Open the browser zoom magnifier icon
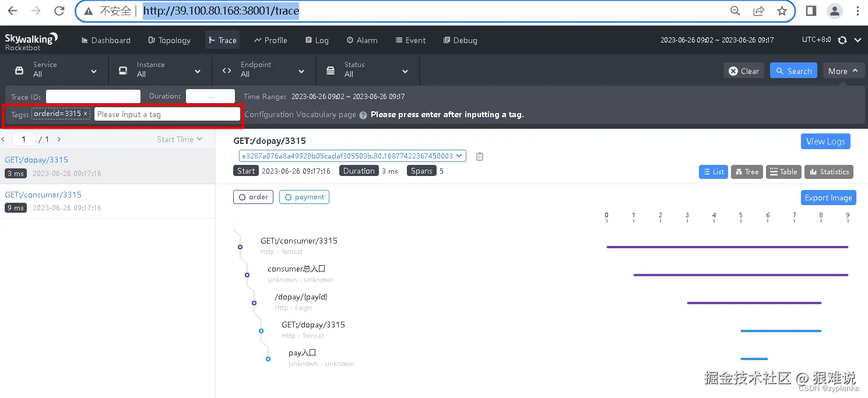Image resolution: width=868 pixels, height=398 pixels. tap(736, 11)
